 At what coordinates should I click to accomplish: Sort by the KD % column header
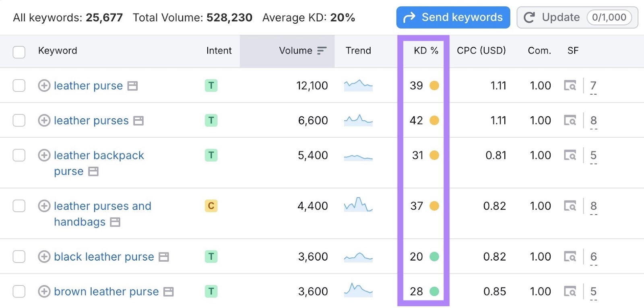click(x=426, y=51)
